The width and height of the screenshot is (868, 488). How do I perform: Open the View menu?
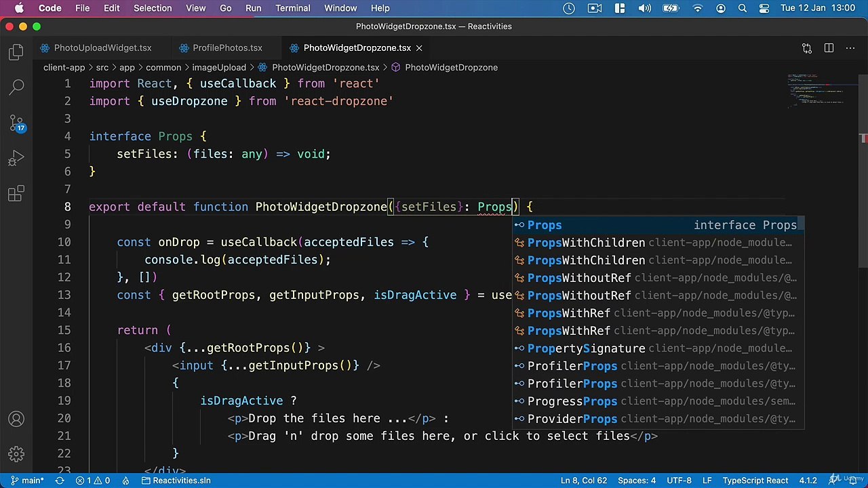click(195, 8)
